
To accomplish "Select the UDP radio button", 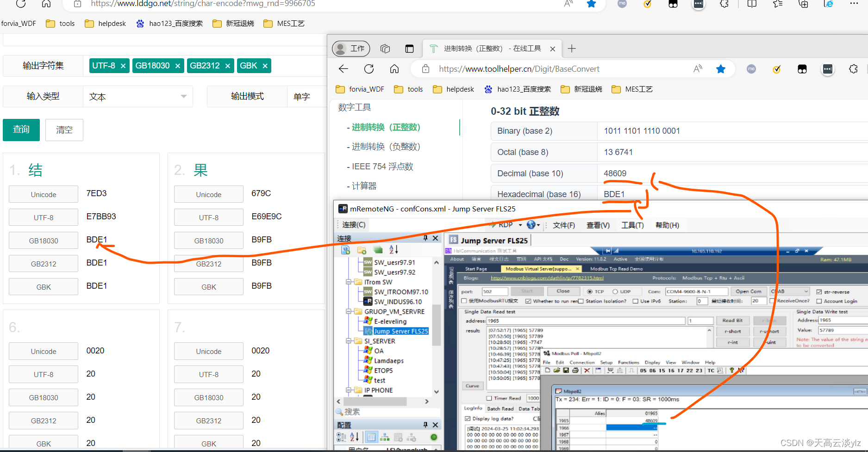I will tap(615, 291).
